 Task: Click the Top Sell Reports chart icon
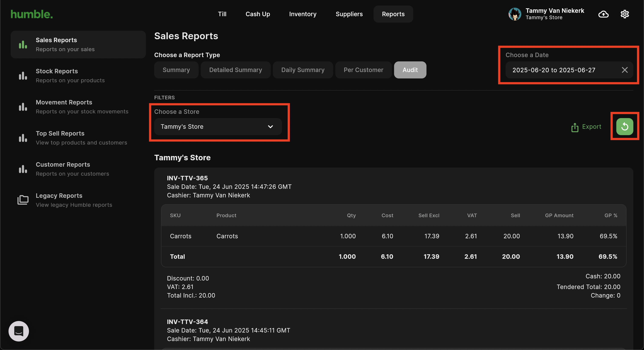coord(23,138)
